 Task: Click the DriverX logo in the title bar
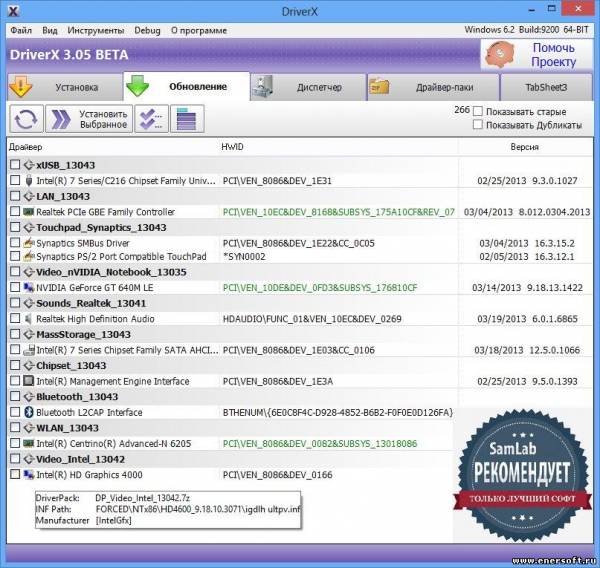pyautogui.click(x=13, y=11)
